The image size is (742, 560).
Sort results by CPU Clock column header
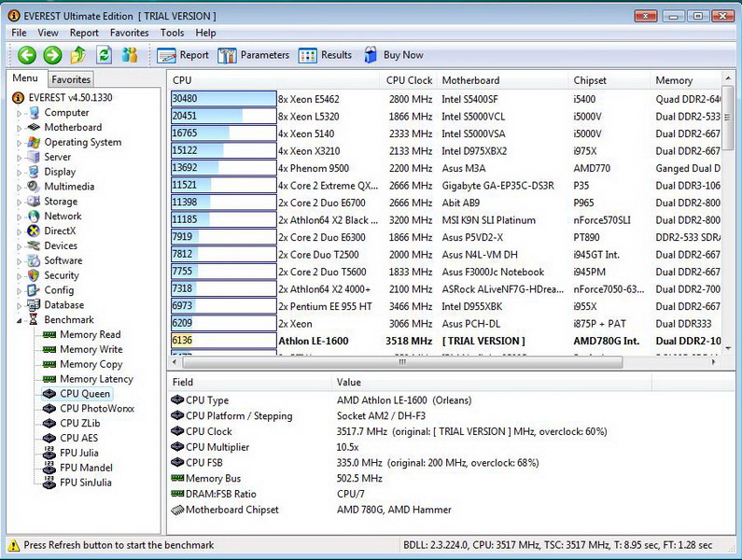pyautogui.click(x=409, y=80)
